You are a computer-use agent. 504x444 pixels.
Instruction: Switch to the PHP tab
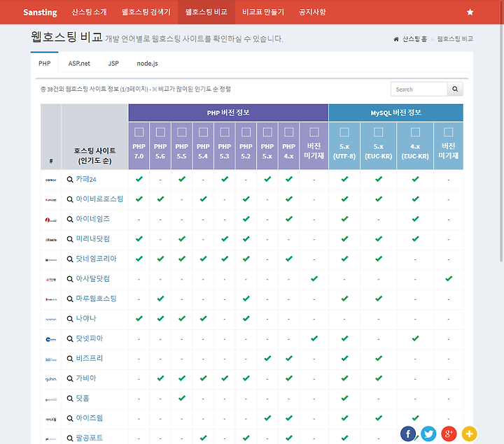click(45, 63)
